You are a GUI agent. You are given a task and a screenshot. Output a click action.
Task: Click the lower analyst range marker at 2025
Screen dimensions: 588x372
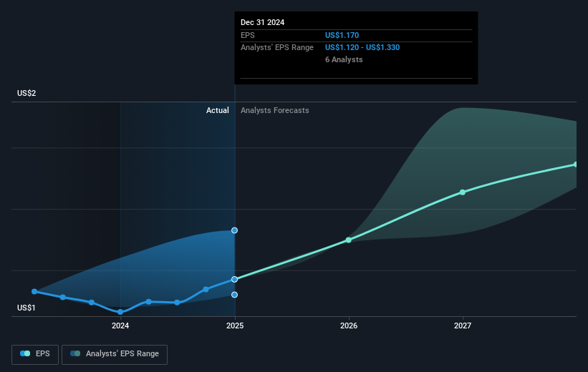point(234,295)
